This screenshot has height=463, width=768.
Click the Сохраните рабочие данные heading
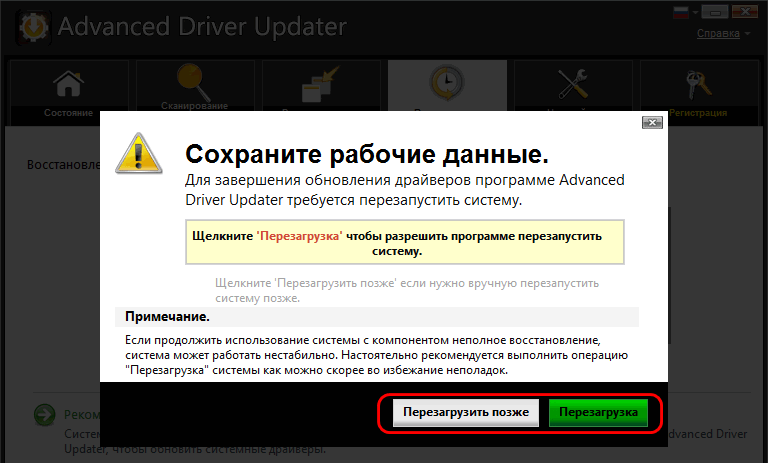pos(367,154)
